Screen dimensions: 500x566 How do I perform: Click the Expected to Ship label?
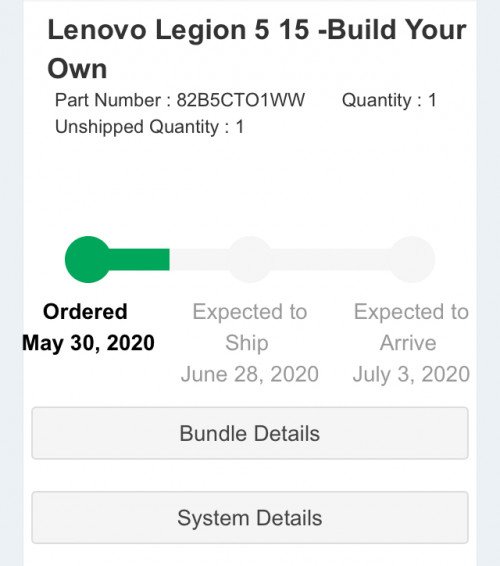pyautogui.click(x=249, y=327)
